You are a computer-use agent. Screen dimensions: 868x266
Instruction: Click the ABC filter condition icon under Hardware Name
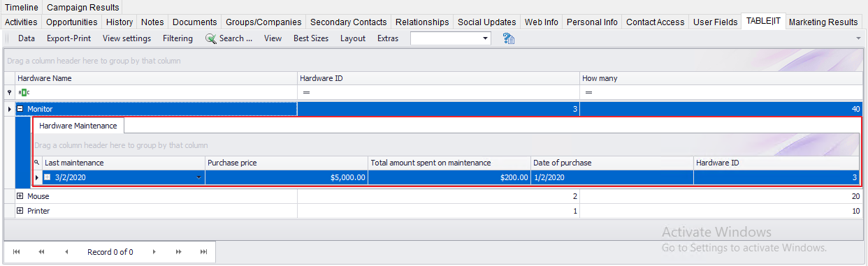coord(24,92)
